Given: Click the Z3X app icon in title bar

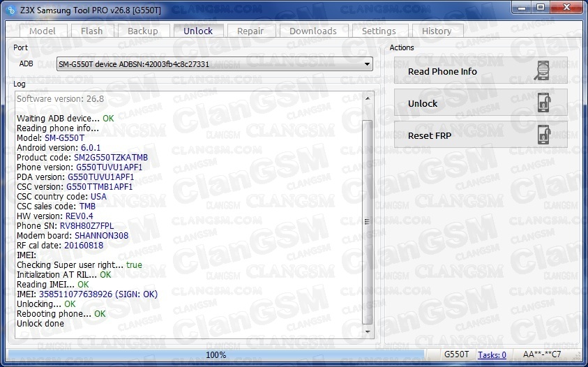Looking at the screenshot, I should click(10, 10).
